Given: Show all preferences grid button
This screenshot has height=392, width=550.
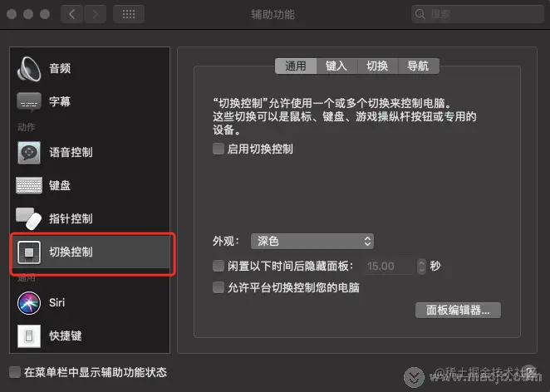Looking at the screenshot, I should pos(129,14).
